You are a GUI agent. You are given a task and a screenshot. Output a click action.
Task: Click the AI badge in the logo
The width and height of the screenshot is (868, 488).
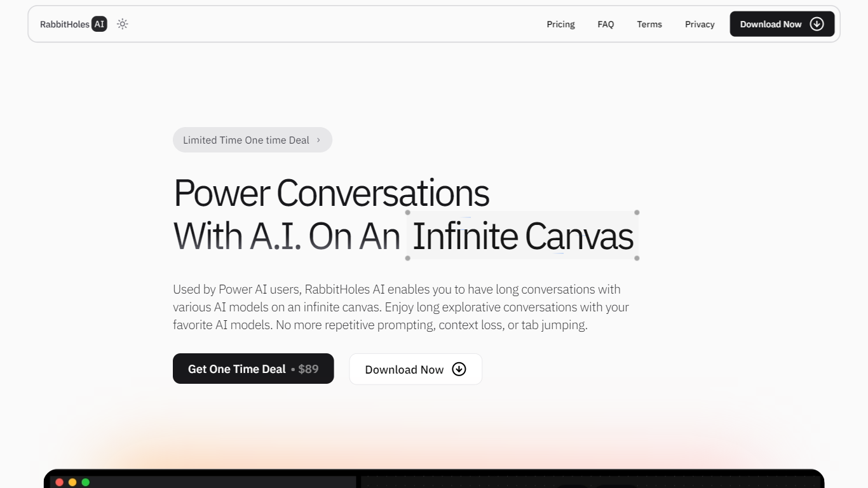coord(99,24)
